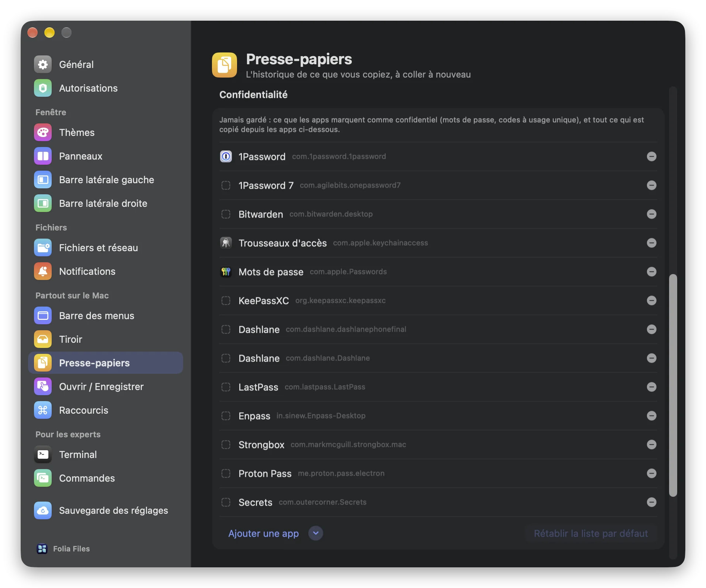Select the Enpass row name

[254, 416]
